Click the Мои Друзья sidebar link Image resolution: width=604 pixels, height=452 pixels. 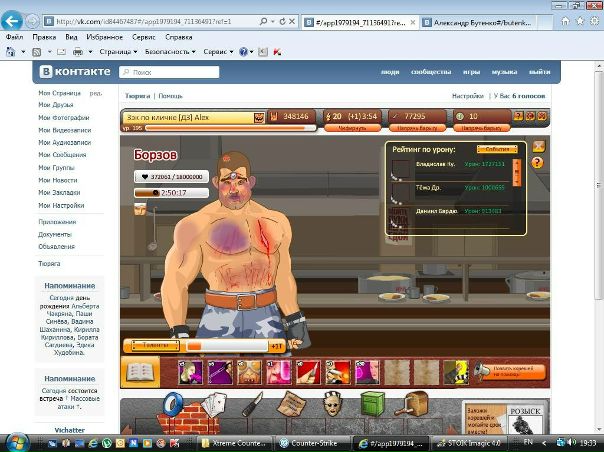pyautogui.click(x=57, y=104)
